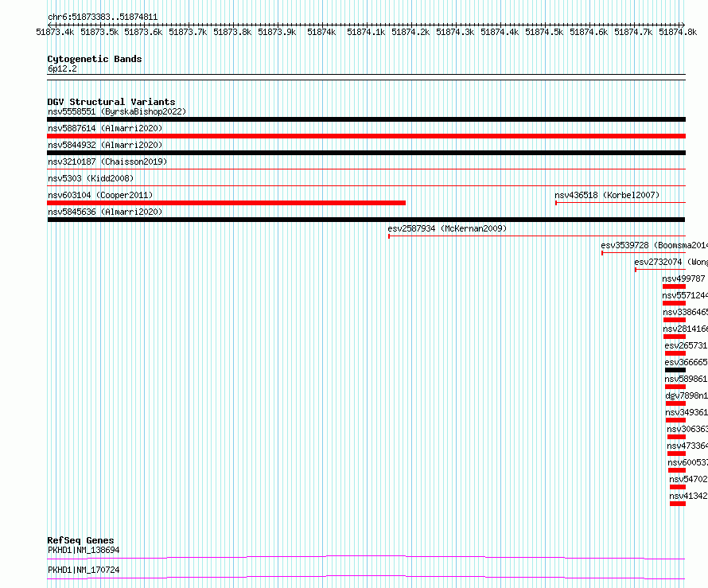Click the magenta line of PKHD1|NM_138694
The width and height of the screenshot is (708, 588).
click(x=366, y=557)
